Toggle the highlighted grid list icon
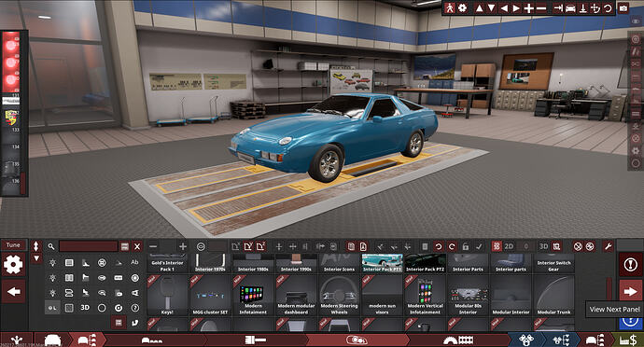This screenshot has width=644, height=347. 119,323
